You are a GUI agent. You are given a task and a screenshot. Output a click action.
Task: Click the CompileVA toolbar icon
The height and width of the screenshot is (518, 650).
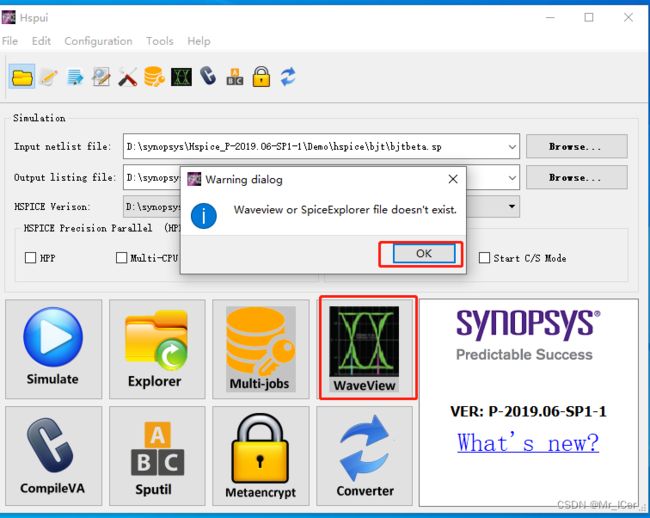(208, 77)
